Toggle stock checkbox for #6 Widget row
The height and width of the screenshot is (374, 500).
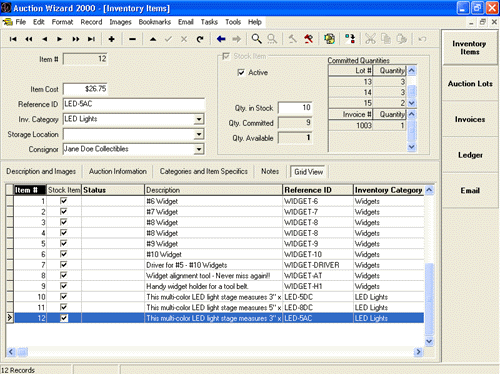point(64,201)
